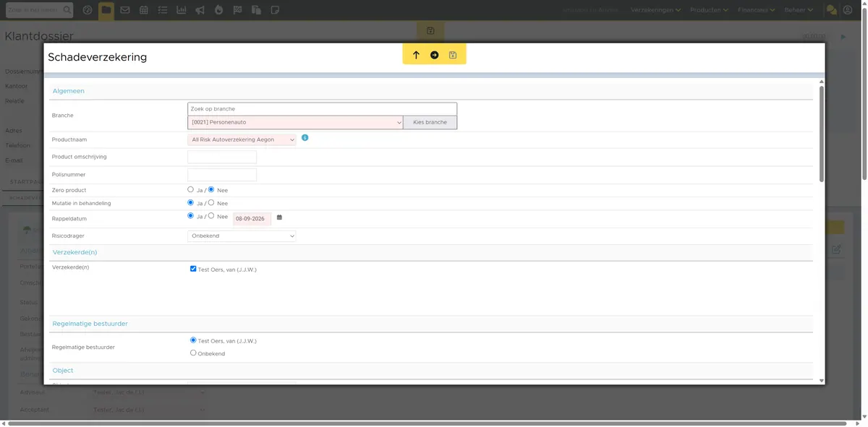The width and height of the screenshot is (868, 427).
Task: Click the checkered flag icon in top bar
Action: tap(237, 10)
